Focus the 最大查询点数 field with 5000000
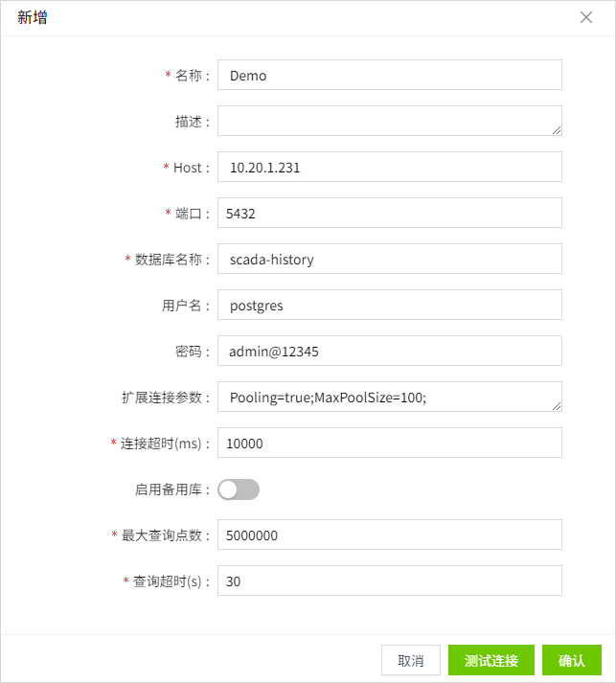Image resolution: width=616 pixels, height=683 pixels. pyautogui.click(x=389, y=535)
